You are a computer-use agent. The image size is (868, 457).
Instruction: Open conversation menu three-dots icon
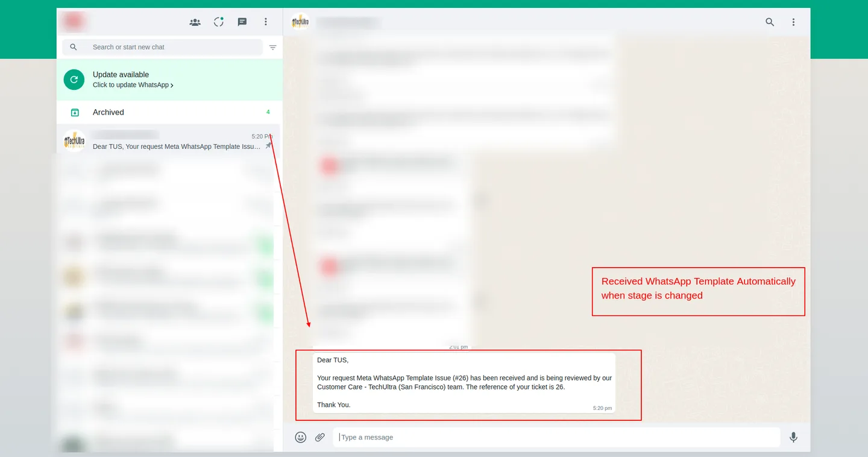pyautogui.click(x=793, y=22)
